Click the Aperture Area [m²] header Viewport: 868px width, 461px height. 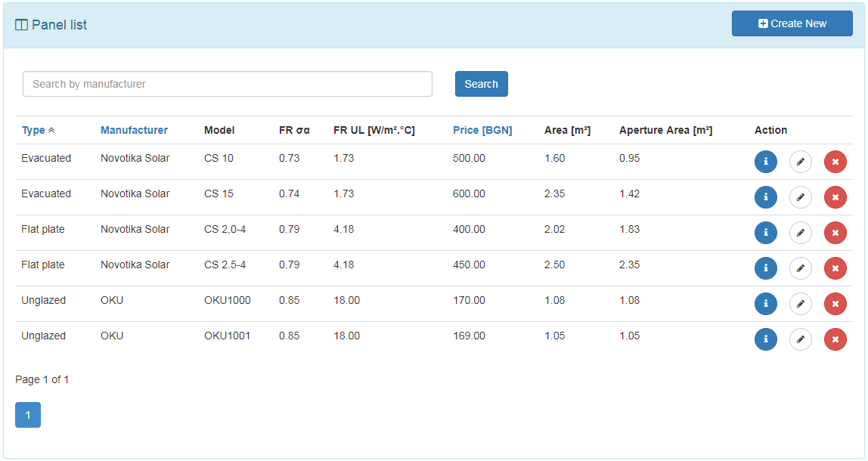click(665, 130)
